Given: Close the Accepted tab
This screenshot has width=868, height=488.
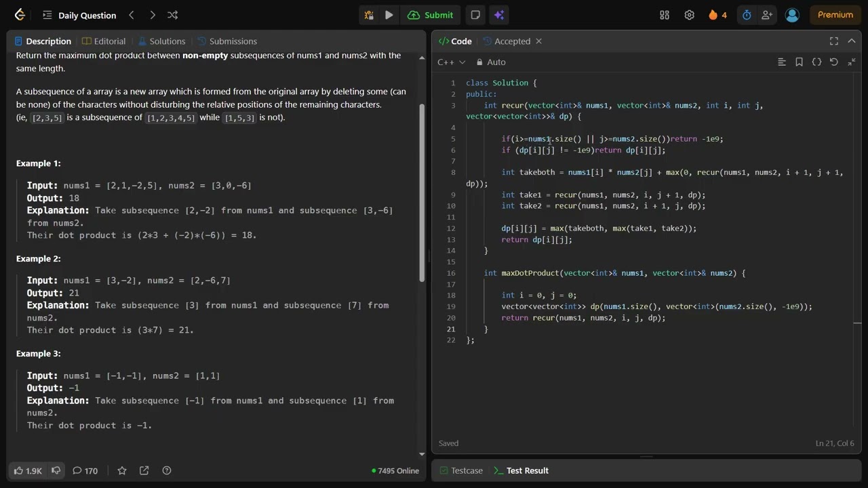Looking at the screenshot, I should [x=539, y=41].
